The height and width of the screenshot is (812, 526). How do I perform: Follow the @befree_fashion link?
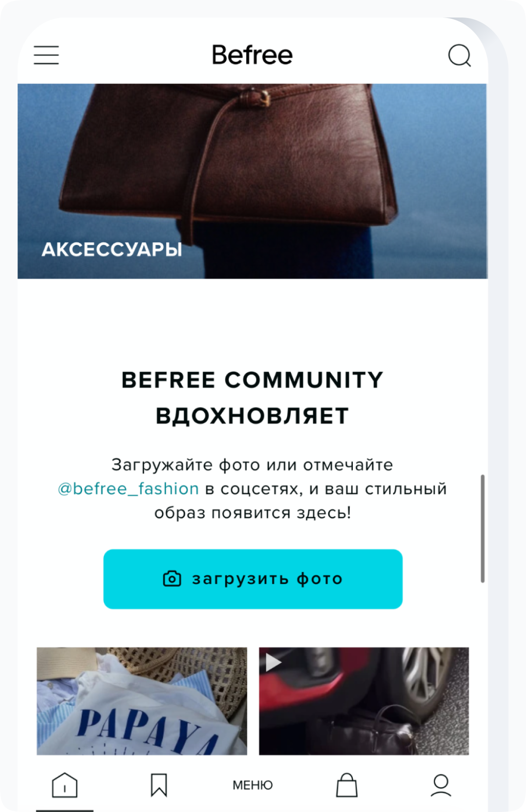click(x=128, y=489)
